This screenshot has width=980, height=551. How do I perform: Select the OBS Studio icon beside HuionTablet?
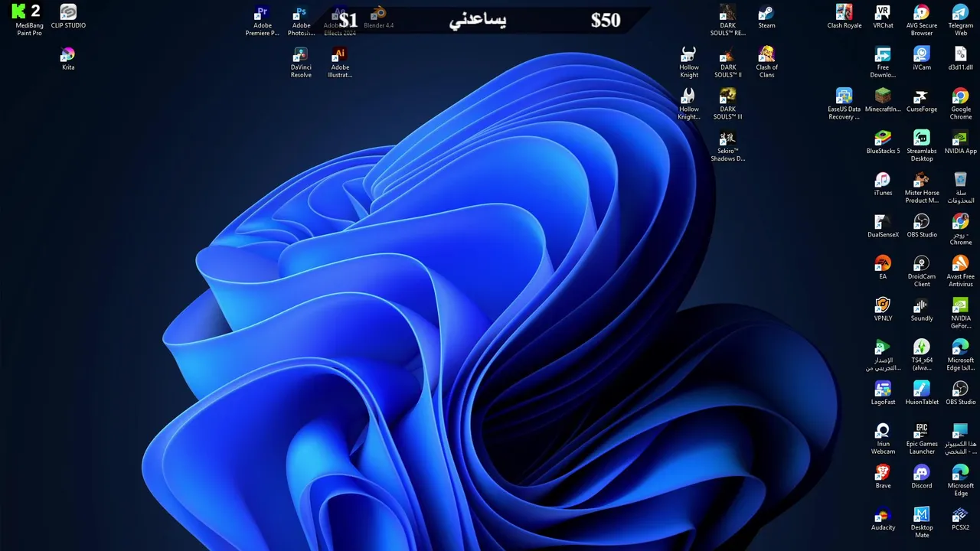click(961, 393)
